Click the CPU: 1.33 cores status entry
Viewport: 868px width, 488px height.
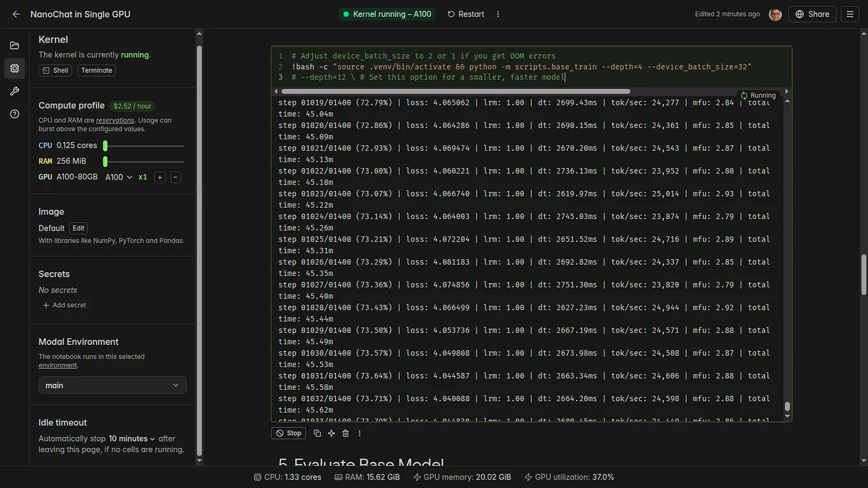click(x=288, y=477)
